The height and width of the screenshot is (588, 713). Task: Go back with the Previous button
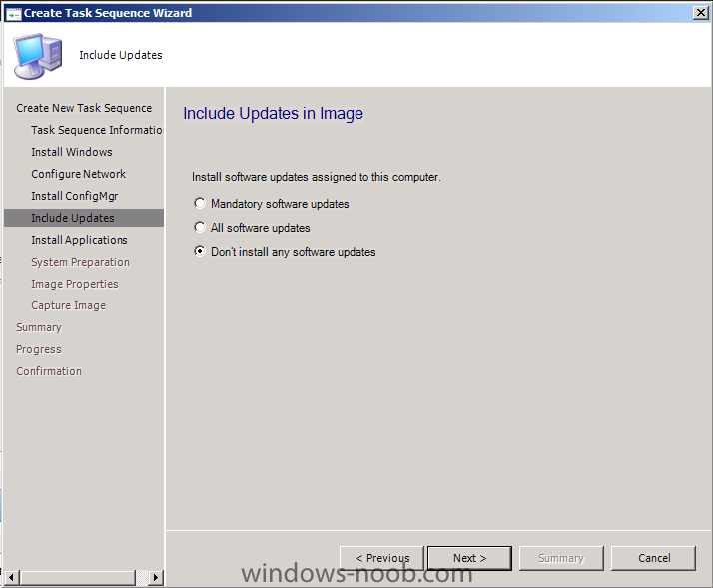click(x=381, y=558)
